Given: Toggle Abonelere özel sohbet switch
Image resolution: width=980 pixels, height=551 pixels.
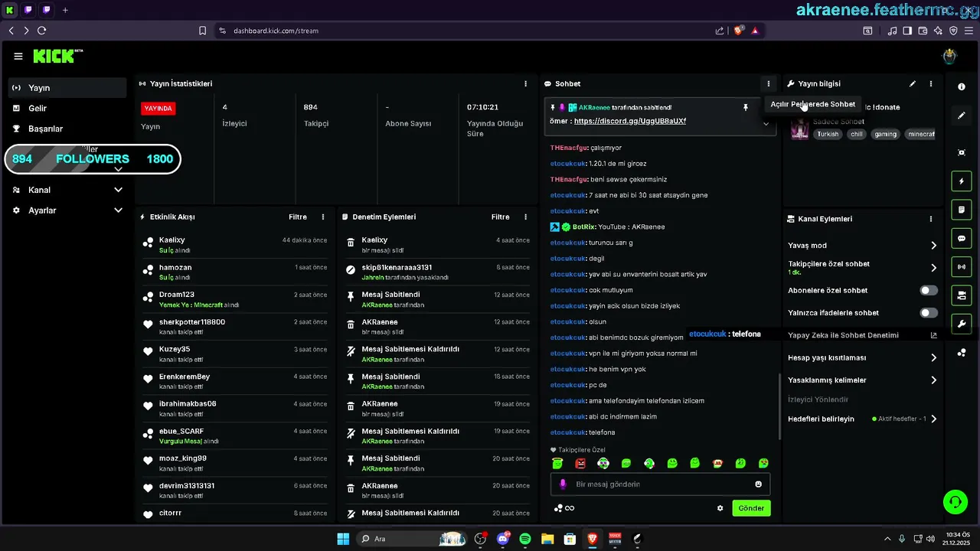Looking at the screenshot, I should [x=928, y=291].
